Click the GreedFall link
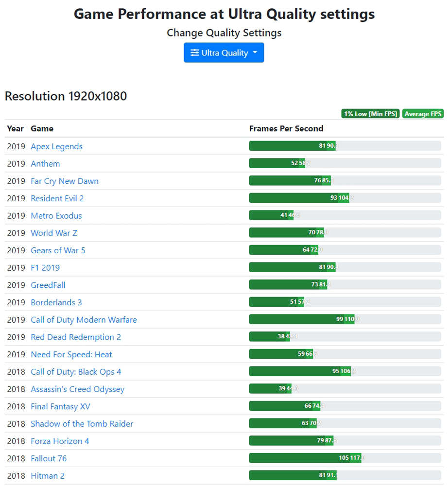This screenshot has width=448, height=486. pyautogui.click(x=48, y=285)
